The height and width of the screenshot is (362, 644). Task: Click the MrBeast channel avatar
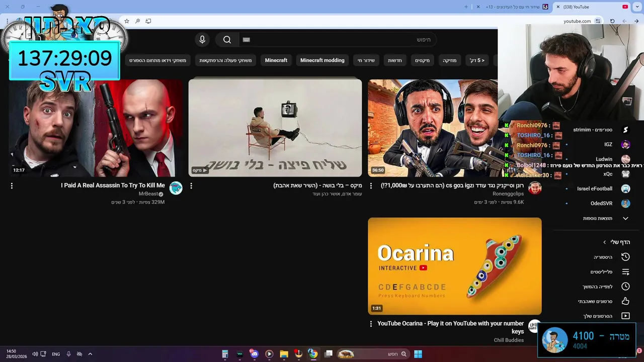pyautogui.click(x=176, y=188)
